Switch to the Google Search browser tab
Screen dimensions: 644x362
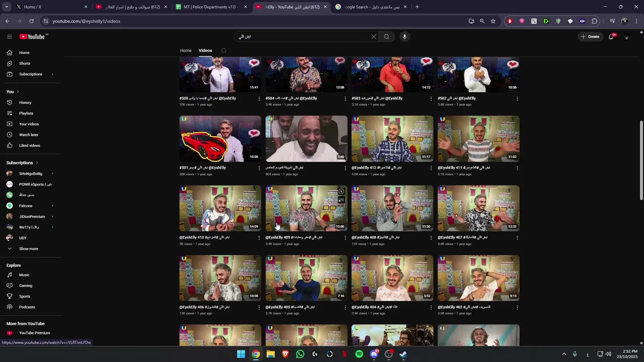pyautogui.click(x=371, y=7)
